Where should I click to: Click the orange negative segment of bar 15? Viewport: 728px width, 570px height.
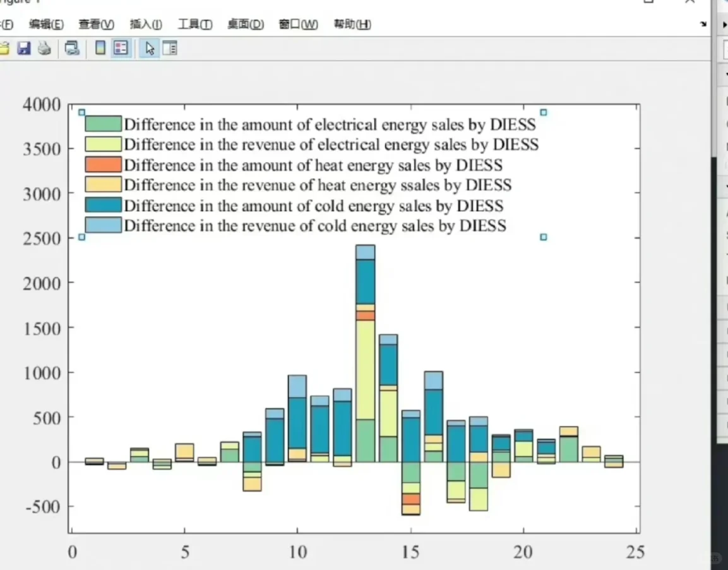(411, 499)
